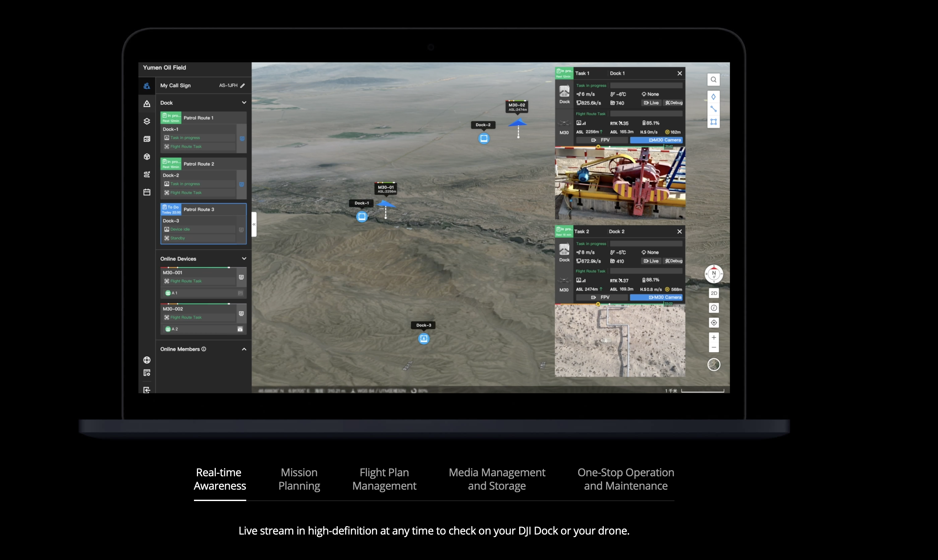Open the calendar task plan sidebar icon
Screen dimensions: 938x560
tap(147, 192)
